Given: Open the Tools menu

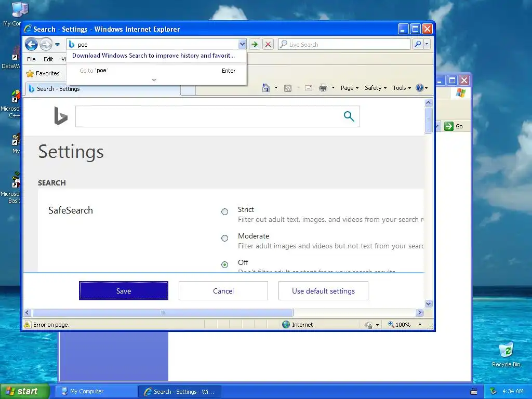Looking at the screenshot, I should click(x=402, y=88).
